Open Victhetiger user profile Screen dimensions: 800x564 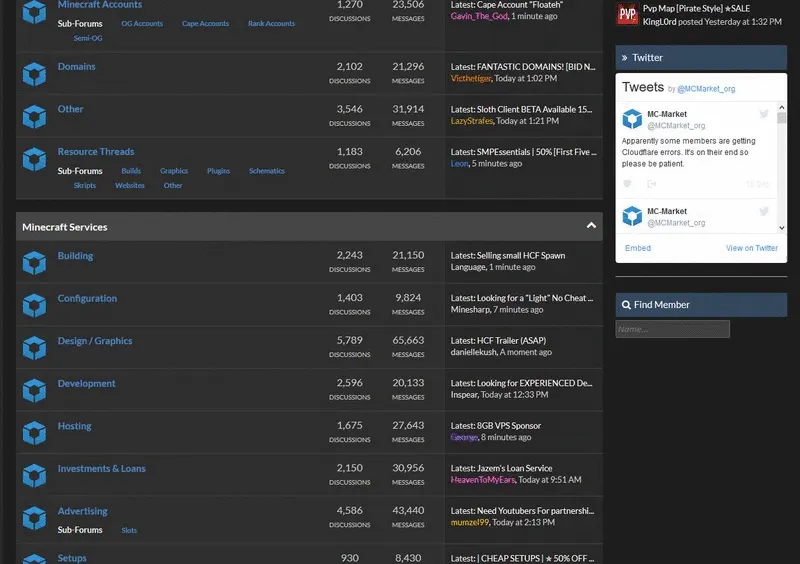[x=470, y=79]
